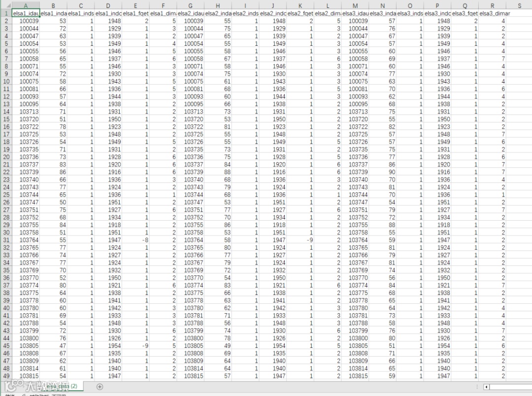Select cell 100039 in column A
Viewport: 532px width, 396px height.
26,21
